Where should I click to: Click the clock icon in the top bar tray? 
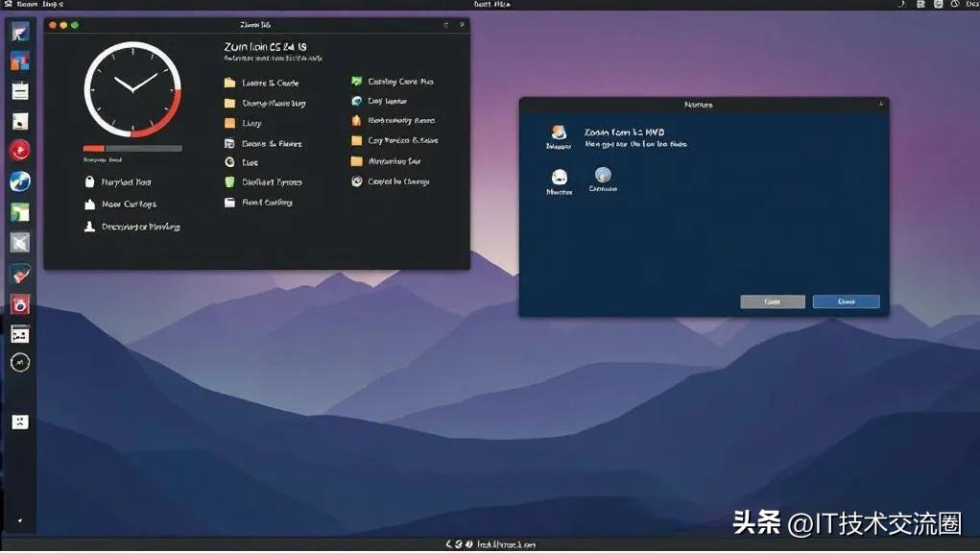pos(955,4)
